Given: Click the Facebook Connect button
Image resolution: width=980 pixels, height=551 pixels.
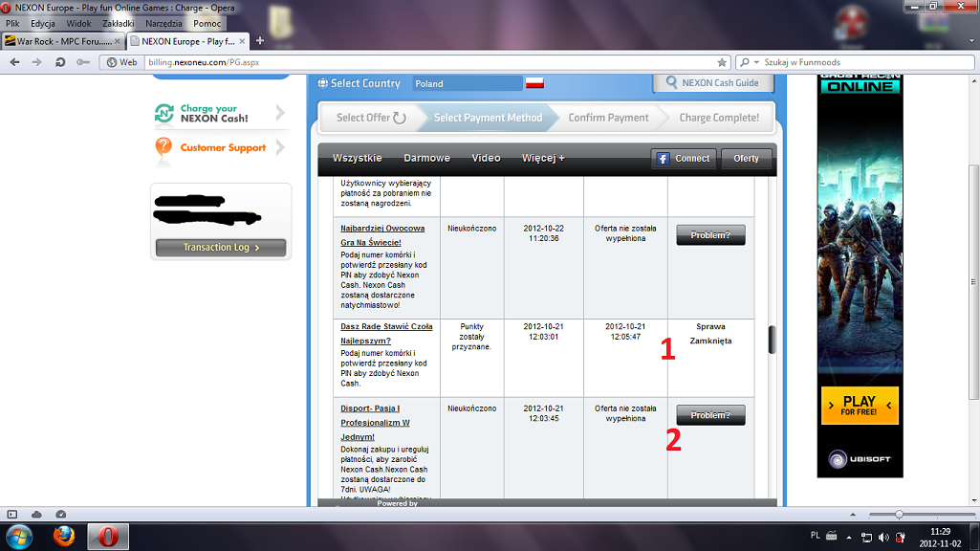Looking at the screenshot, I should 684,158.
